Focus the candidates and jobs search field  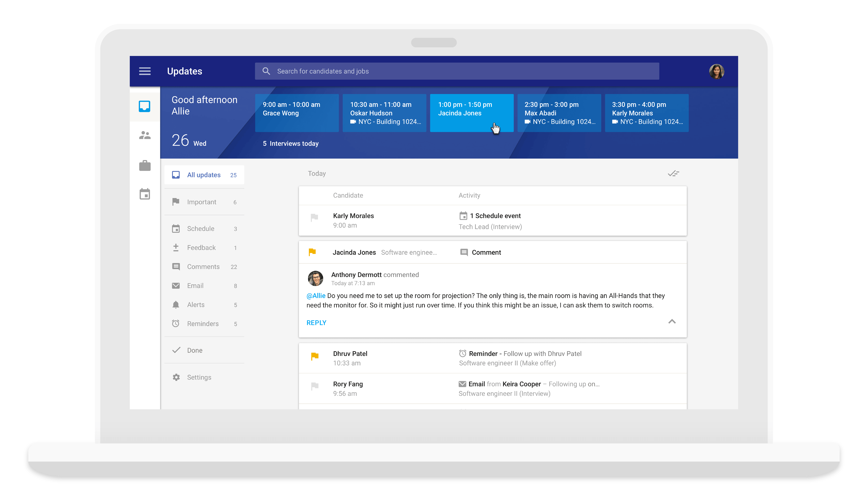pos(457,71)
